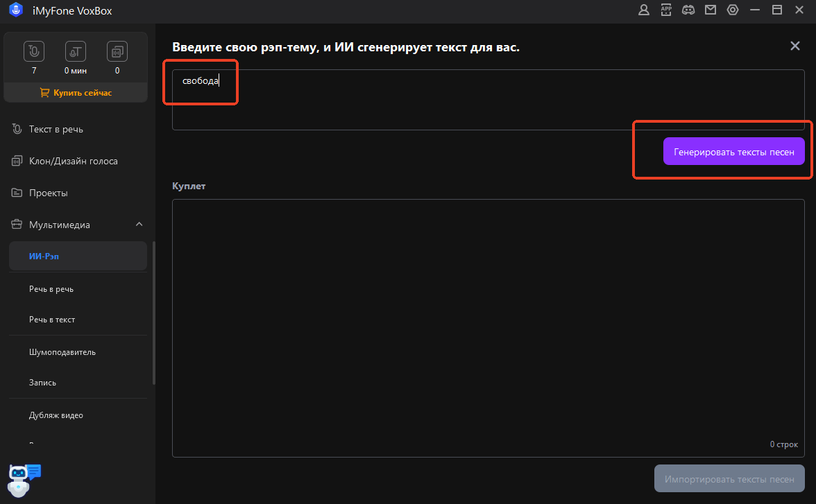
Task: Click the voice clone counter icon above 0
Action: 117,51
